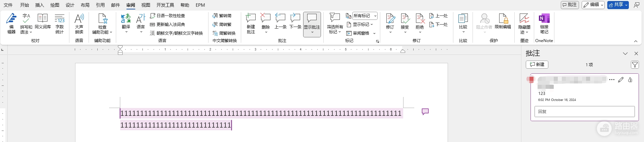This screenshot has width=644, height=142.
Task: Open 同义词库 thesaurus
Action: (42, 21)
